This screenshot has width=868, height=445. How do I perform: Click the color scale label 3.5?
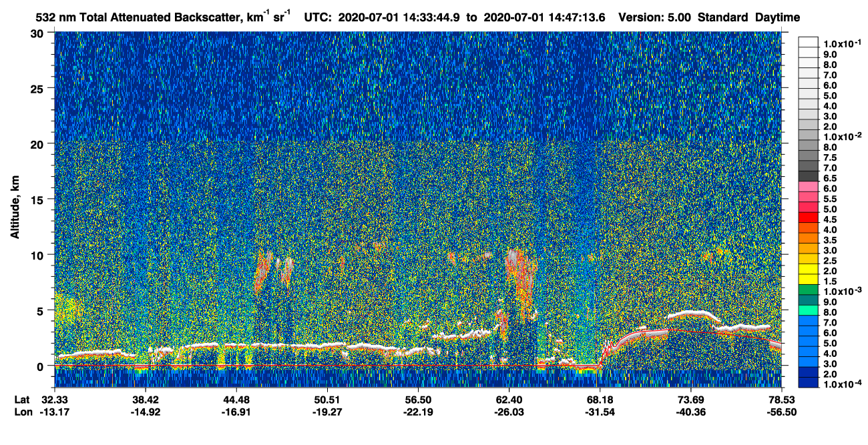(830, 240)
